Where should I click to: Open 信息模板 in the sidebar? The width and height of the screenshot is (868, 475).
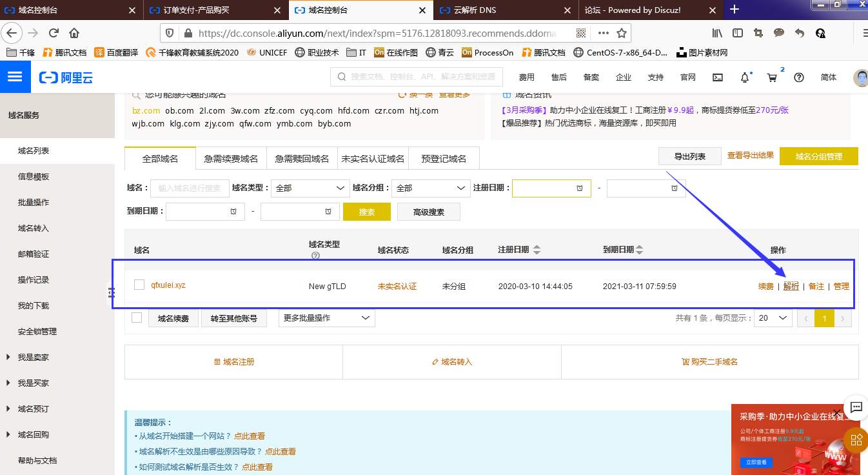(x=34, y=176)
